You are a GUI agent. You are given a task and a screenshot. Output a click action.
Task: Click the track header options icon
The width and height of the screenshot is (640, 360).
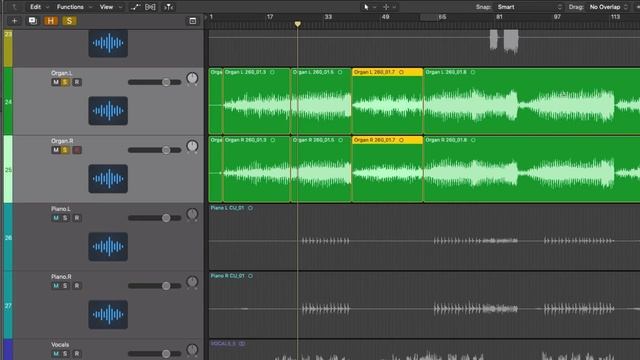(193, 21)
